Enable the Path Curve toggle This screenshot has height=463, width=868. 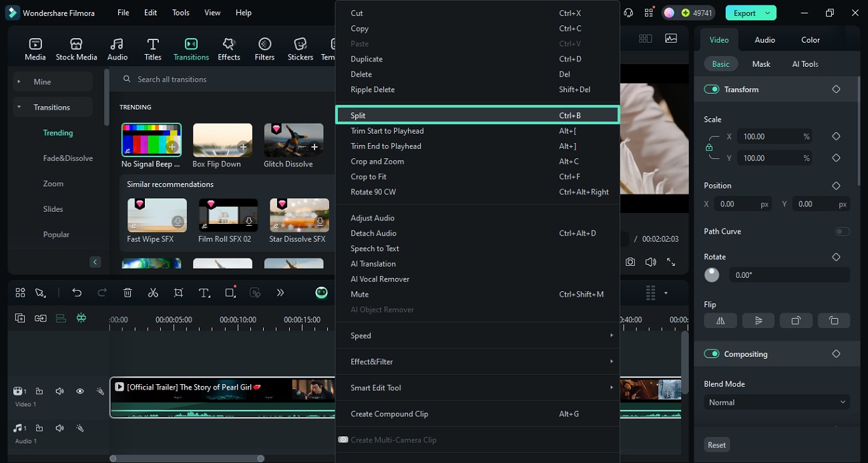pyautogui.click(x=843, y=231)
